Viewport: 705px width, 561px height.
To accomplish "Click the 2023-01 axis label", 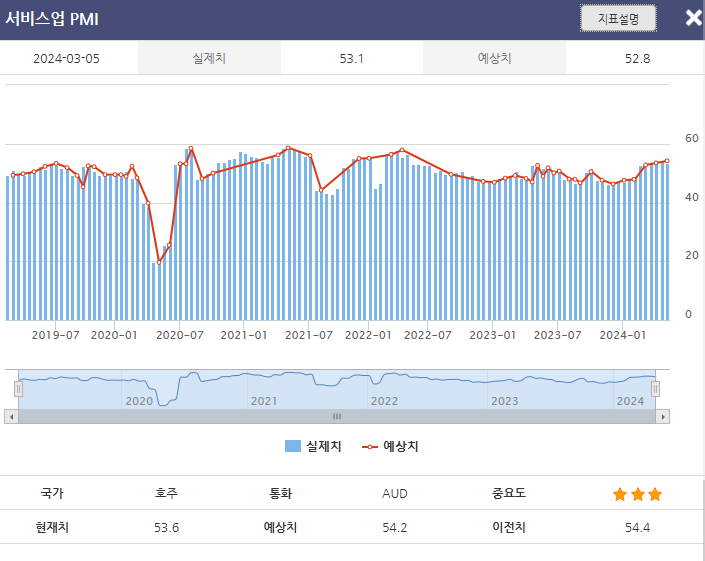I will pos(493,335).
